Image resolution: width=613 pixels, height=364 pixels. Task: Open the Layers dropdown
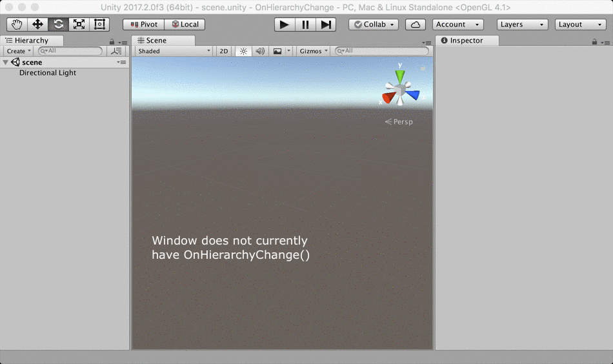[x=523, y=25]
